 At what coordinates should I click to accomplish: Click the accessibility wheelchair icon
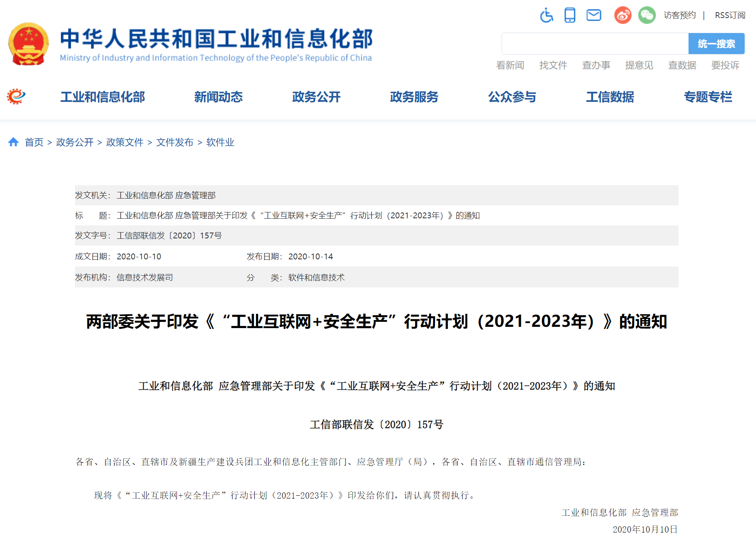click(x=546, y=16)
